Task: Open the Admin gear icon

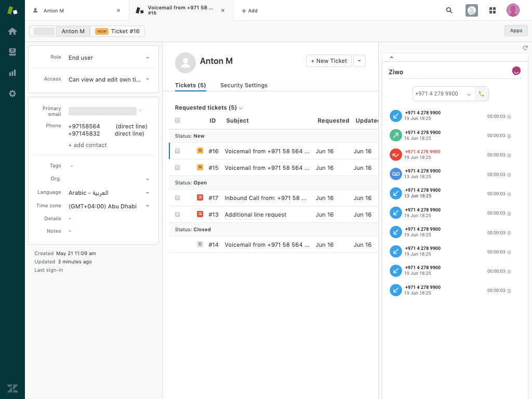Action: click(12, 94)
